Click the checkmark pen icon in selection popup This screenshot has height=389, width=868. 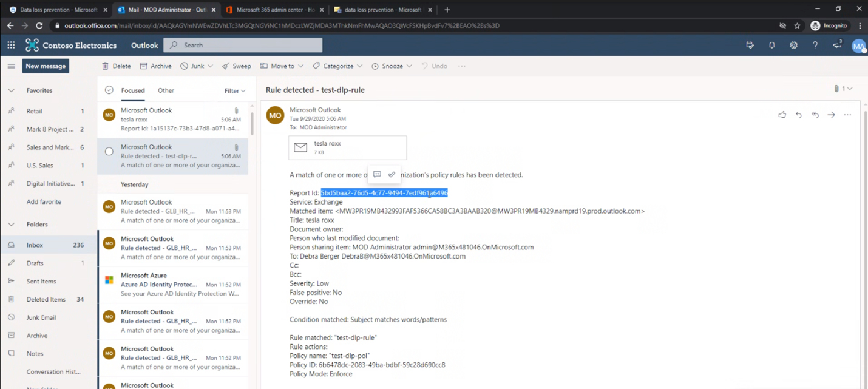click(x=392, y=175)
